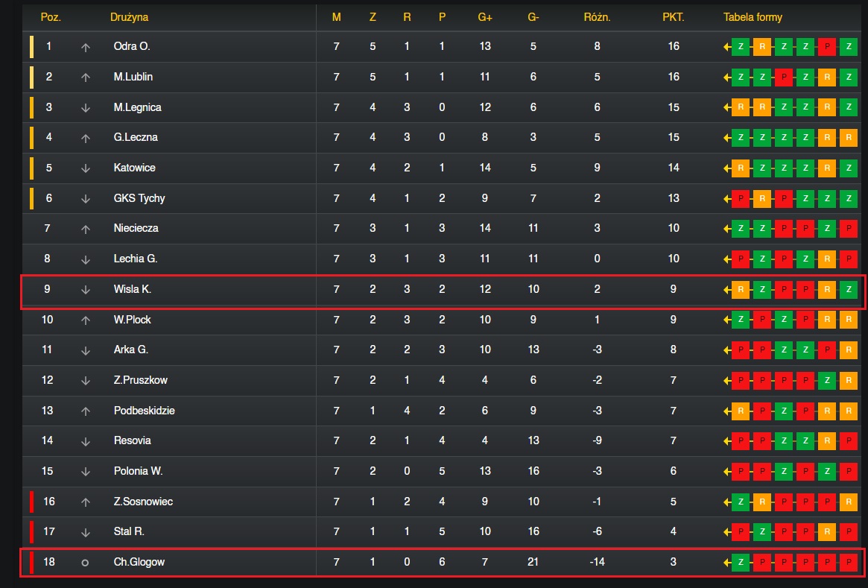Viewport: 868px width, 588px height.
Task: Sort by the Różn. column header
Action: (x=597, y=17)
